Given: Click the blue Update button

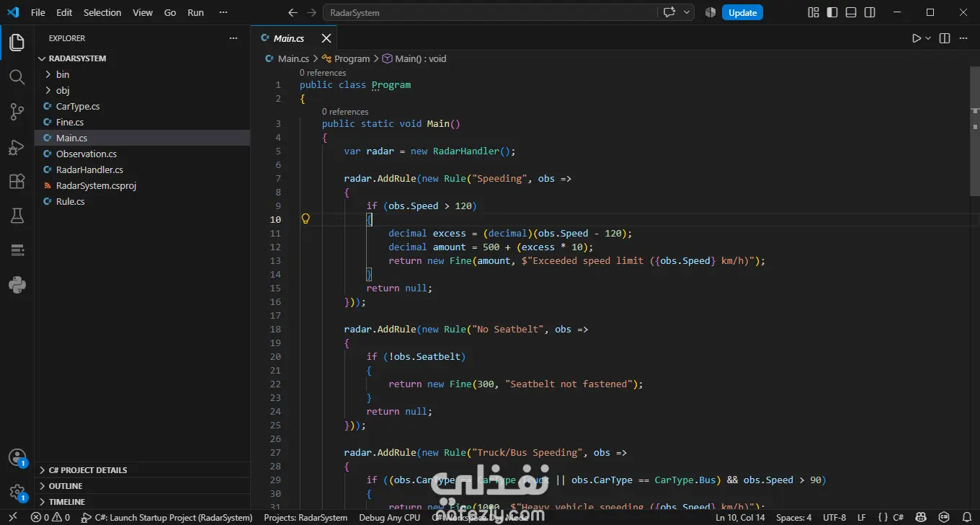Looking at the screenshot, I should [x=742, y=12].
